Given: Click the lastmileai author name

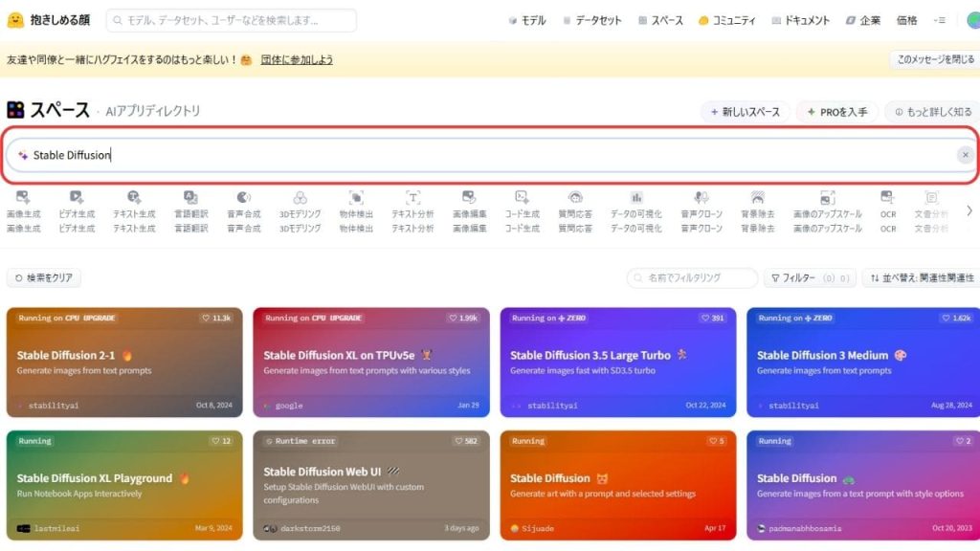Looking at the screenshot, I should [x=56, y=528].
